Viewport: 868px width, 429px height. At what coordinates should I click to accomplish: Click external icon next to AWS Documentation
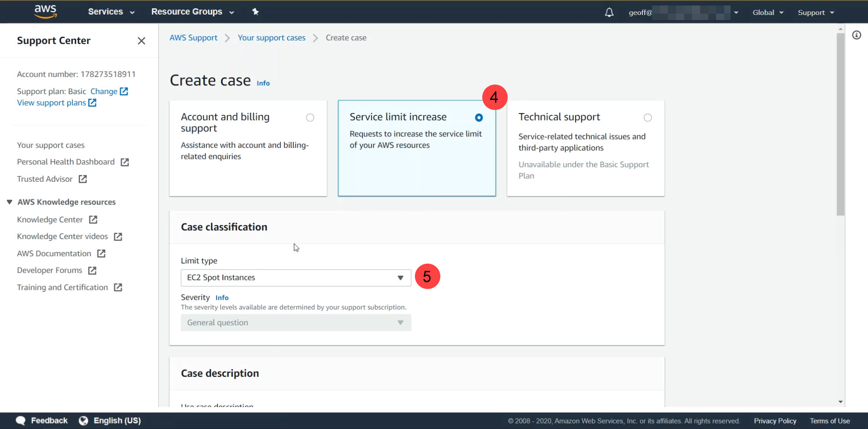pos(101,254)
